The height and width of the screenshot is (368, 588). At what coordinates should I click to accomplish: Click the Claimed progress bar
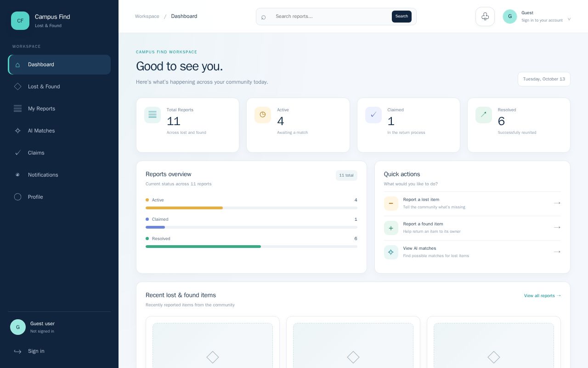(251, 227)
